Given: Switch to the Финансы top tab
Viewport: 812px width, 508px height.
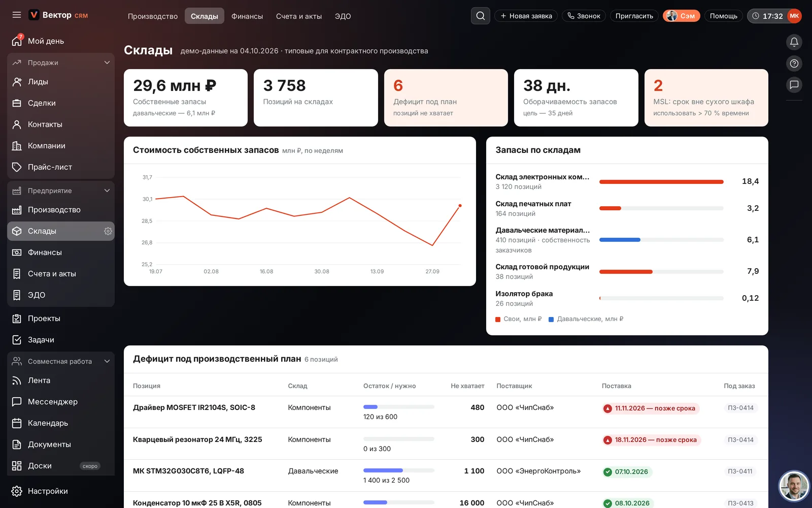Looking at the screenshot, I should point(247,16).
